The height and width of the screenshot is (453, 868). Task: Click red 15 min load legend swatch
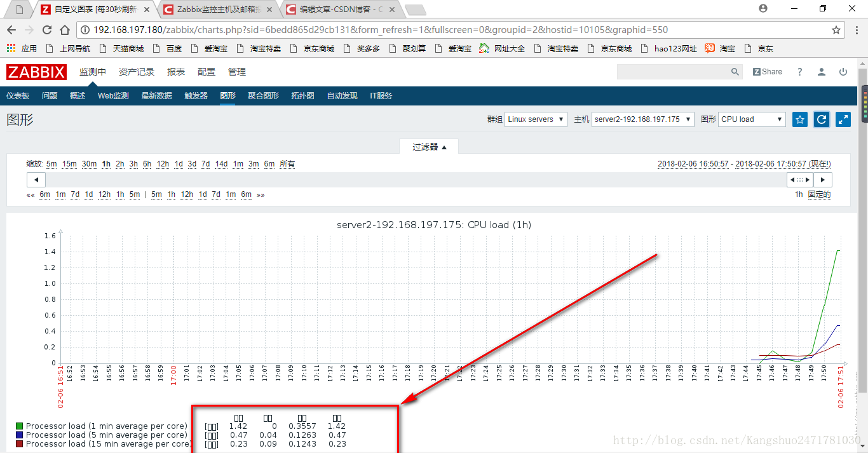click(x=20, y=444)
